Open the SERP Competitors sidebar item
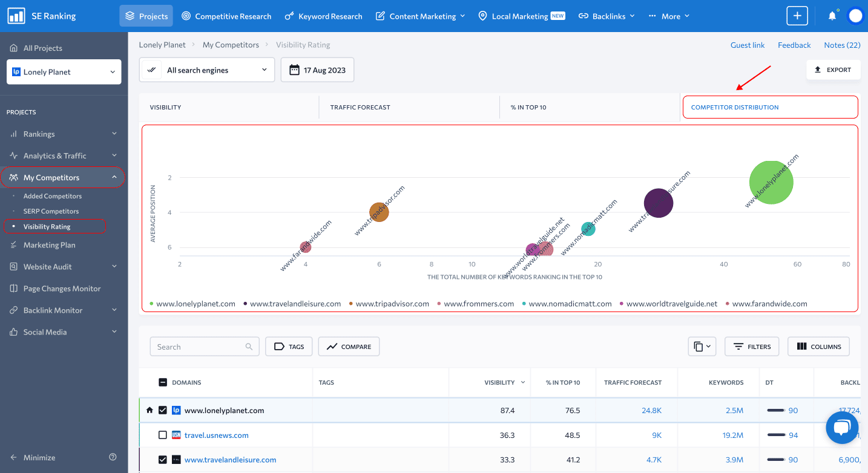The height and width of the screenshot is (473, 868). (x=51, y=211)
